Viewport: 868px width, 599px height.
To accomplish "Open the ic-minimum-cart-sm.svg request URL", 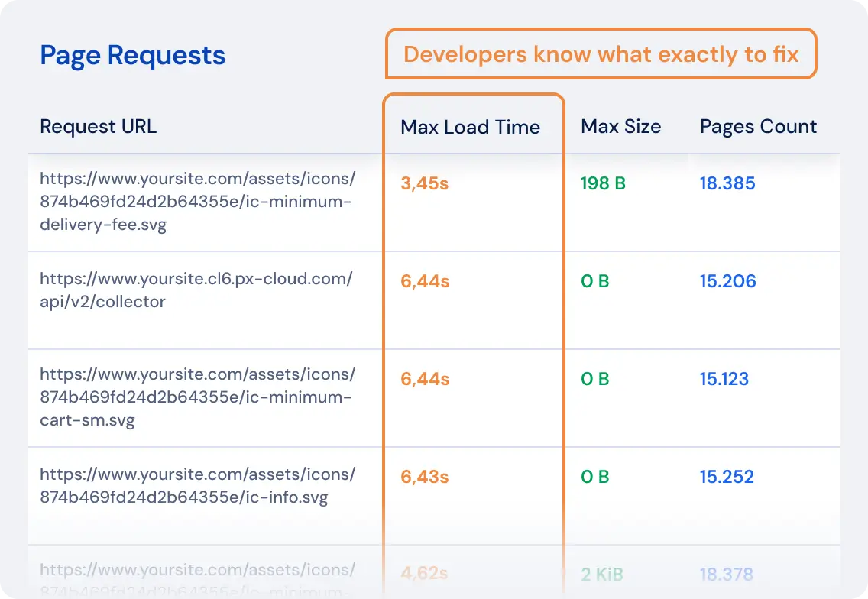I will click(198, 397).
